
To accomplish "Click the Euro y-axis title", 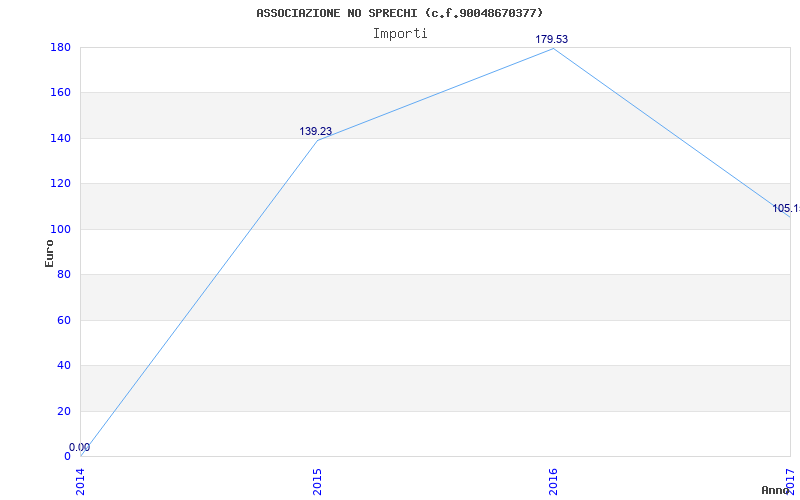I will (x=49, y=253).
